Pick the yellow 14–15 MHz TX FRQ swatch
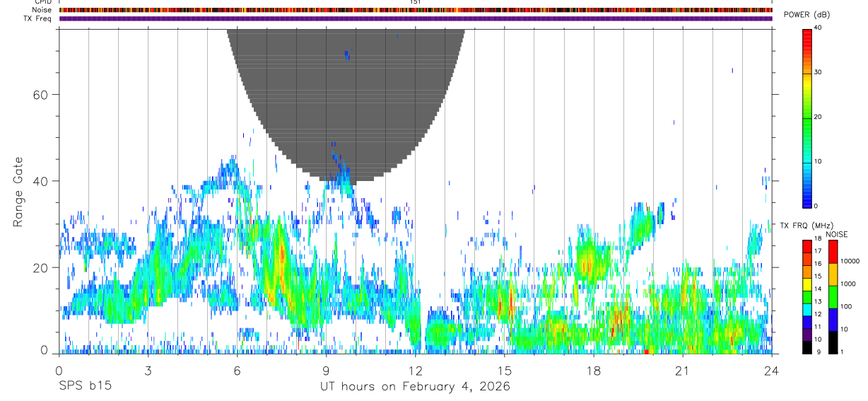The width and height of the screenshot is (868, 401). pos(807,284)
